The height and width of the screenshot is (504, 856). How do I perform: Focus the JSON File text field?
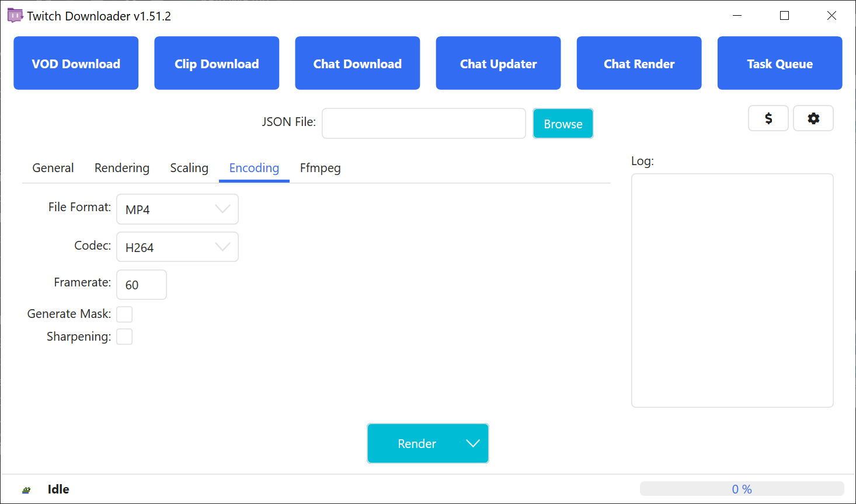424,124
